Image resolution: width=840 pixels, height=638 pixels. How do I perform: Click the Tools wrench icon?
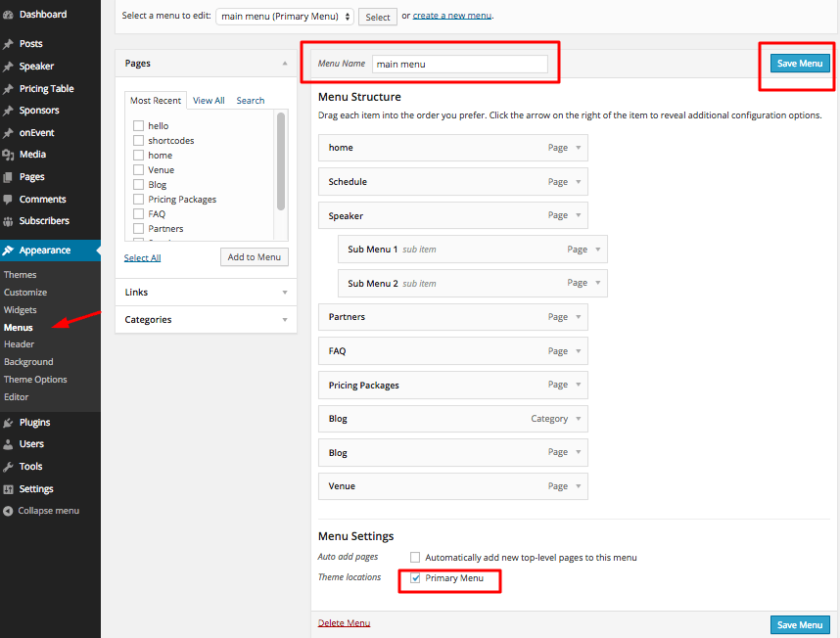click(9, 467)
